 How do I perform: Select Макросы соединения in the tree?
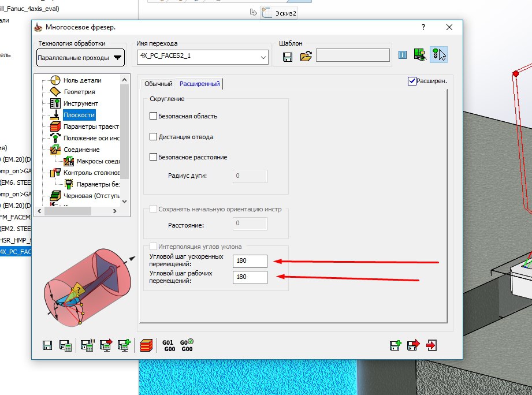[98, 161]
